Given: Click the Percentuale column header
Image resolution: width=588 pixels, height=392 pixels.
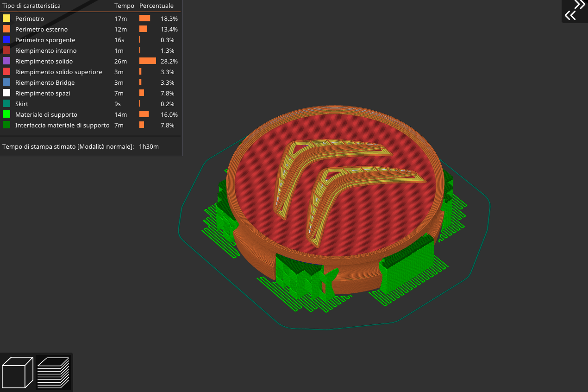Looking at the screenshot, I should 156,6.
